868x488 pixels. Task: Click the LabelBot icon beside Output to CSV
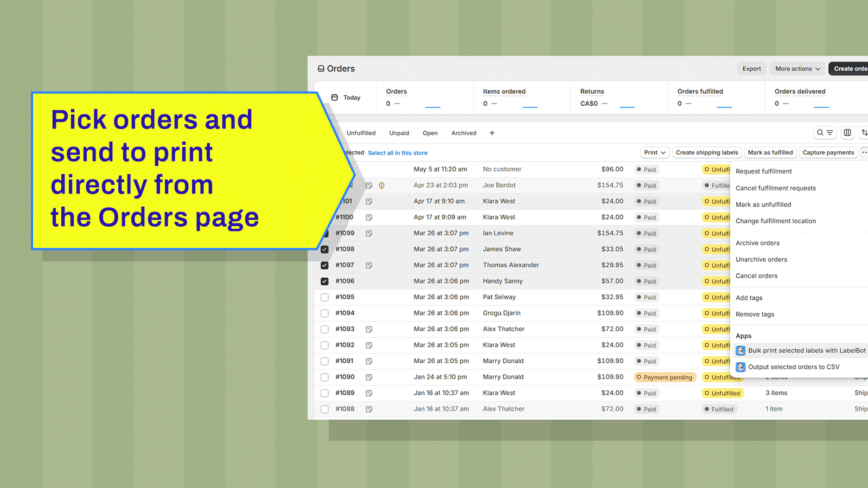[x=741, y=367]
